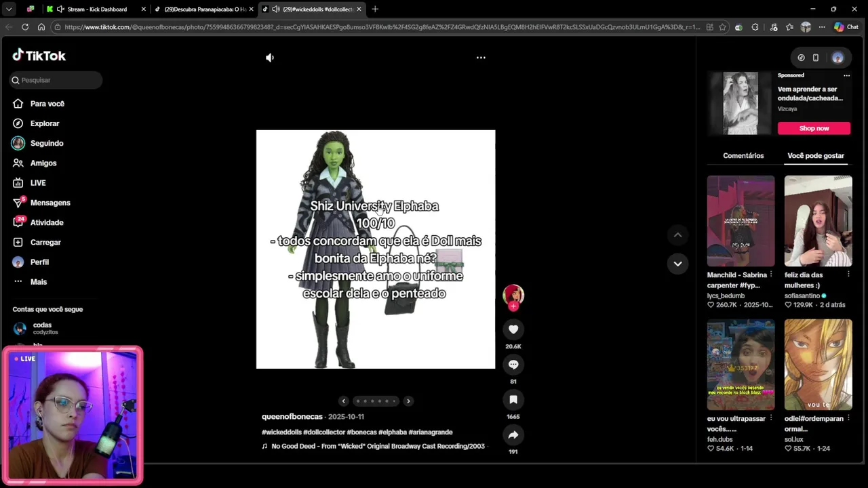The image size is (868, 488).
Task: Open the three-dot options above the photo
Action: (x=481, y=58)
